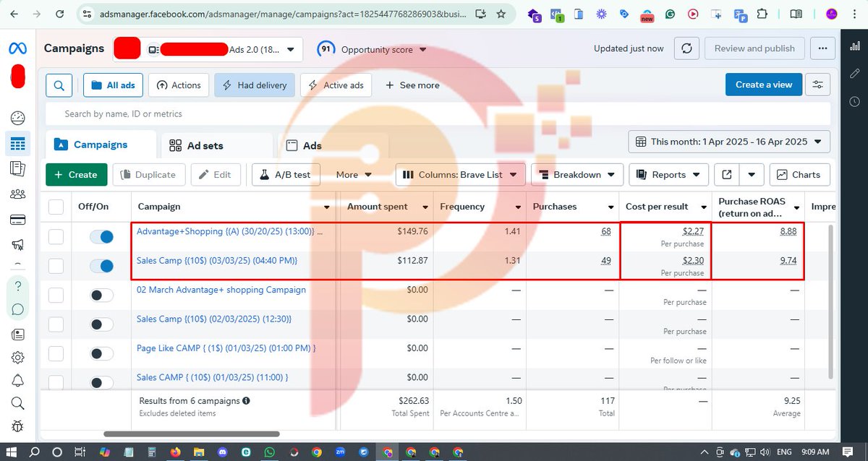Open Campaigns table icon in left sidebar
Viewport: 868px width, 461px height.
pos(18,143)
